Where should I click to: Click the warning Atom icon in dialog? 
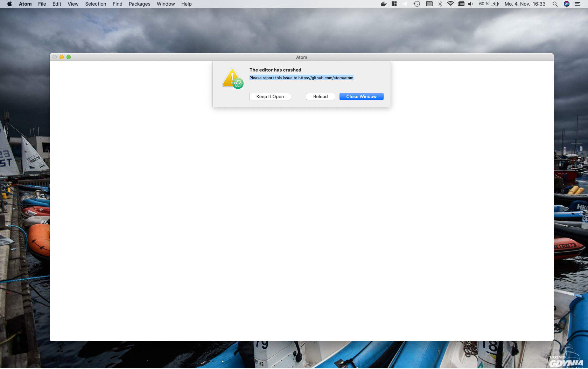click(233, 78)
